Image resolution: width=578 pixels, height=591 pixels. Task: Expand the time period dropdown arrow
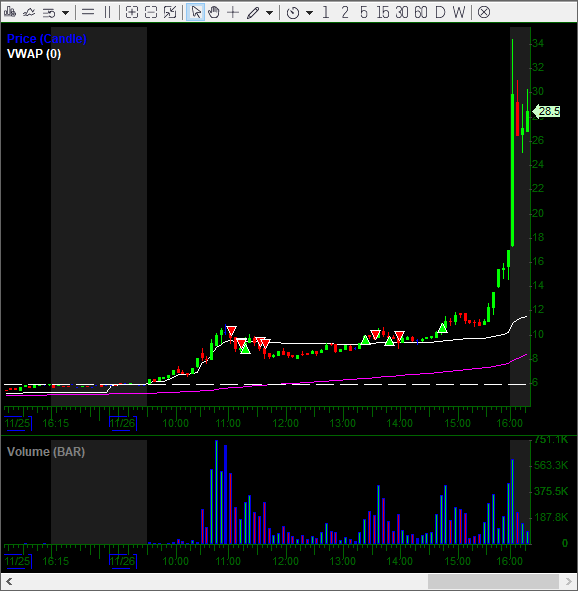point(309,13)
